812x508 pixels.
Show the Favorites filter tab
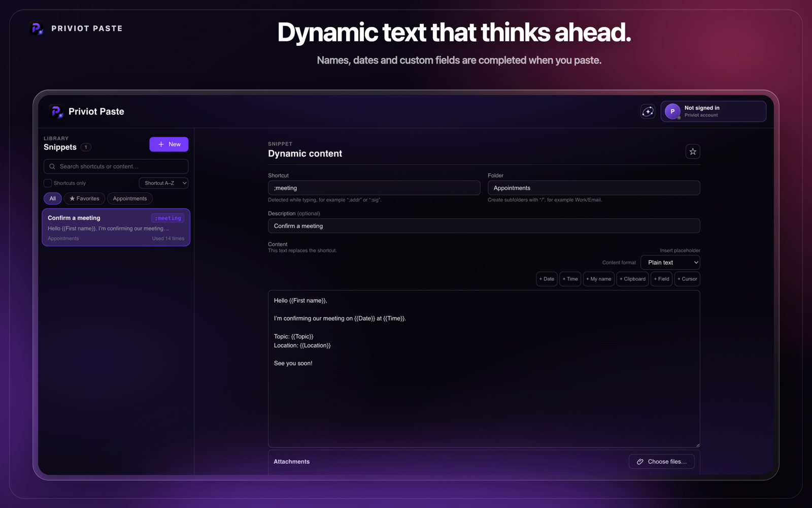click(x=84, y=199)
